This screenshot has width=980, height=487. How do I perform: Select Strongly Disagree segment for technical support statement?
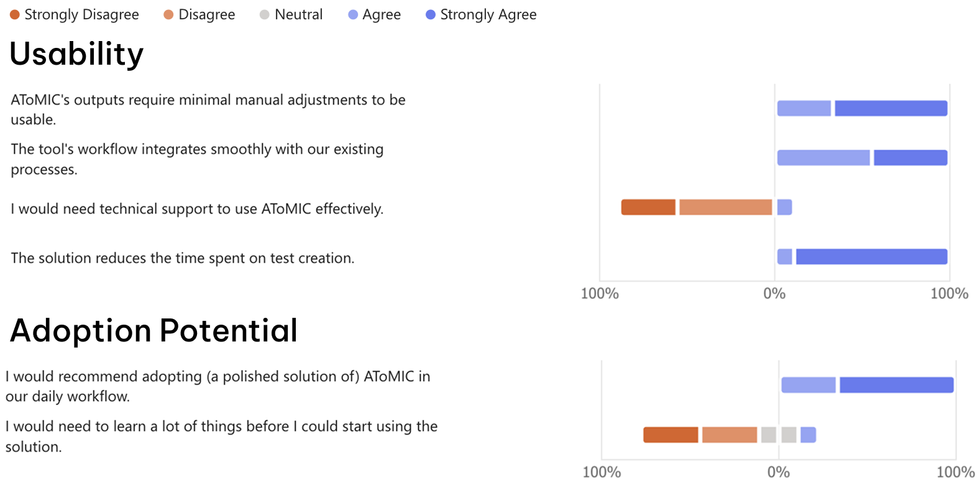pos(648,207)
